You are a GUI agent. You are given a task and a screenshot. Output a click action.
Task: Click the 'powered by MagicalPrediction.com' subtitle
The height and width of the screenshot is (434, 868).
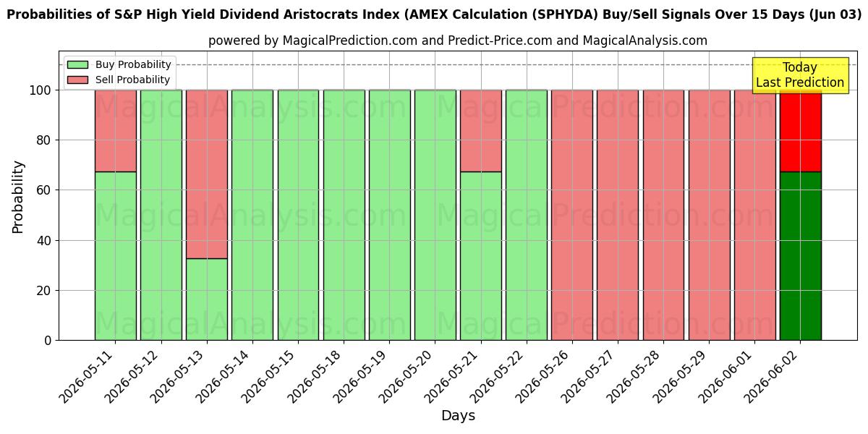click(x=458, y=41)
